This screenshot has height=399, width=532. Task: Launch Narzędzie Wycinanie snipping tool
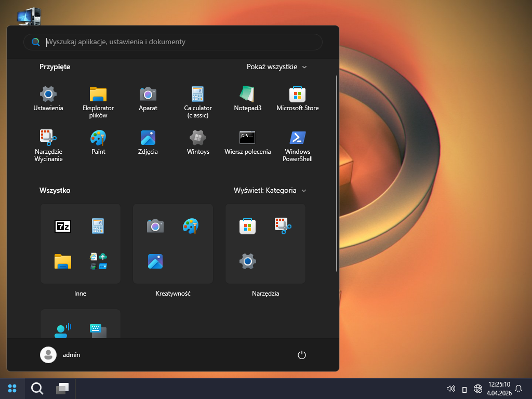[x=48, y=145]
